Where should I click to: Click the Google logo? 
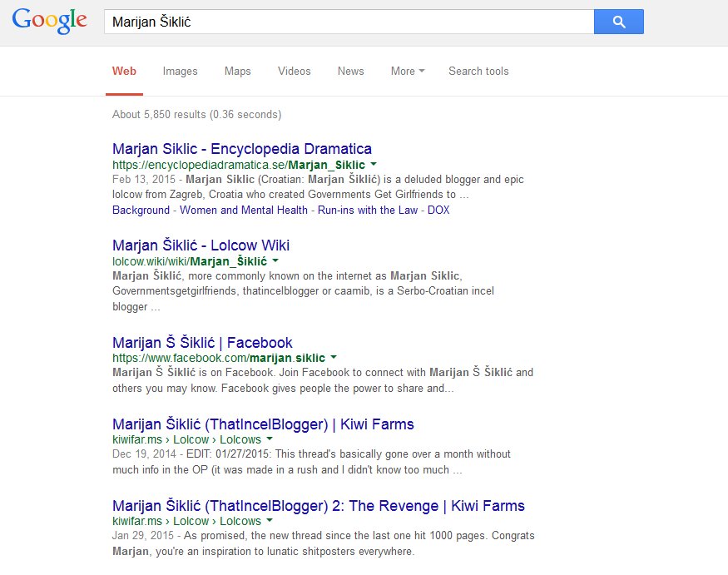coord(49,21)
